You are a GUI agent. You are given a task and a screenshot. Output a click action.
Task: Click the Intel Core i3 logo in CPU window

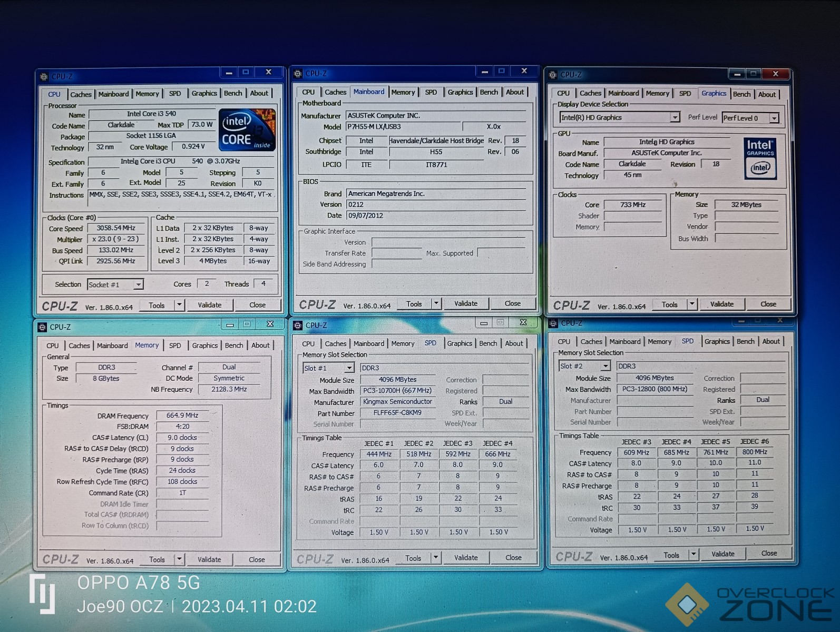click(247, 130)
